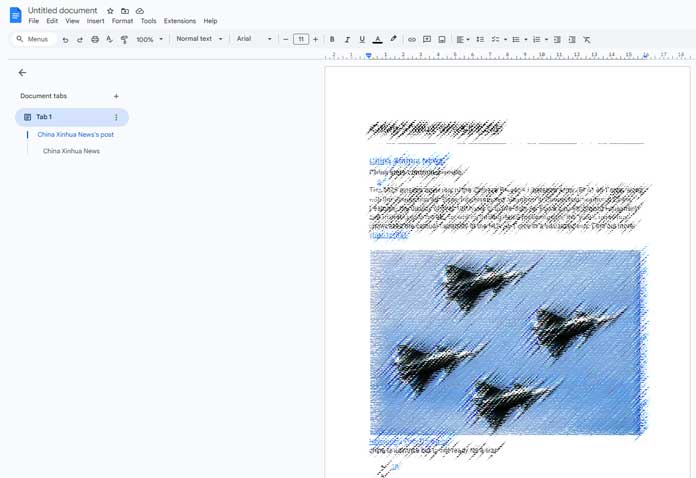696x478 pixels.
Task: Click the font size field showing 11
Action: tap(301, 40)
